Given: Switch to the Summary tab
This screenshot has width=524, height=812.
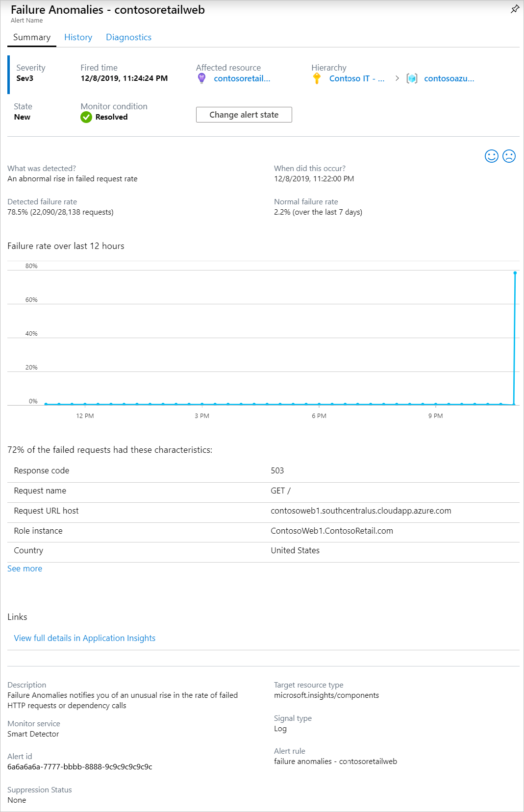Looking at the screenshot, I should [x=32, y=37].
